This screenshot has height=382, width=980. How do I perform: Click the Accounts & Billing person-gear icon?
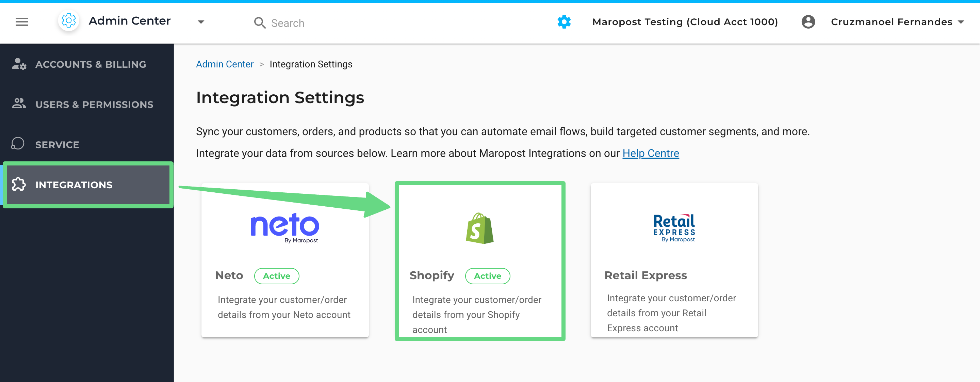(19, 64)
